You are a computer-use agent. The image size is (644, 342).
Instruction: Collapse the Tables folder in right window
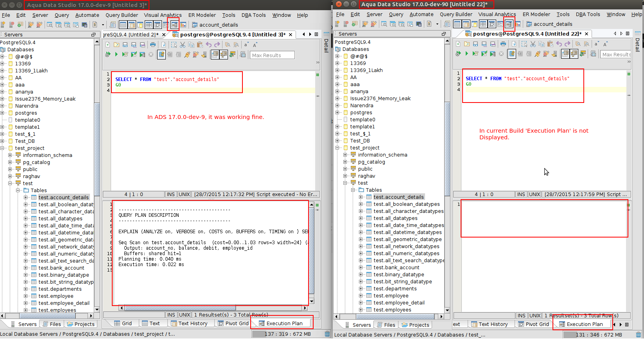tap(353, 190)
